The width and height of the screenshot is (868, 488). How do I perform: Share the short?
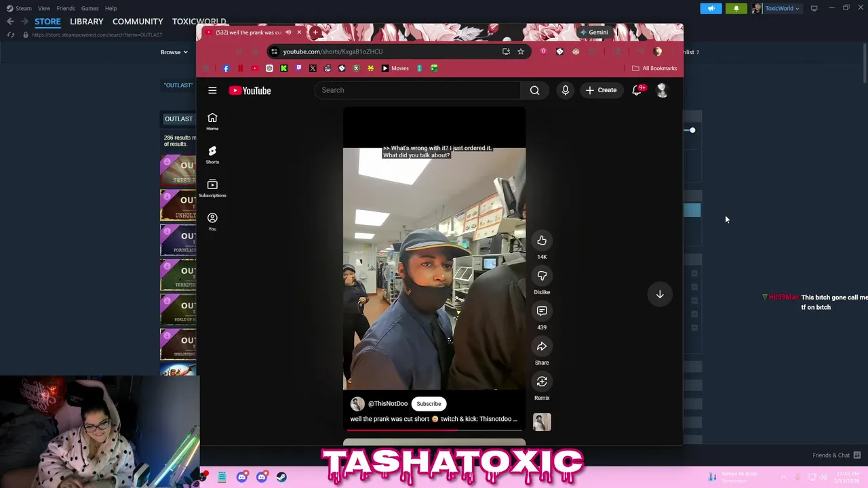pyautogui.click(x=542, y=346)
